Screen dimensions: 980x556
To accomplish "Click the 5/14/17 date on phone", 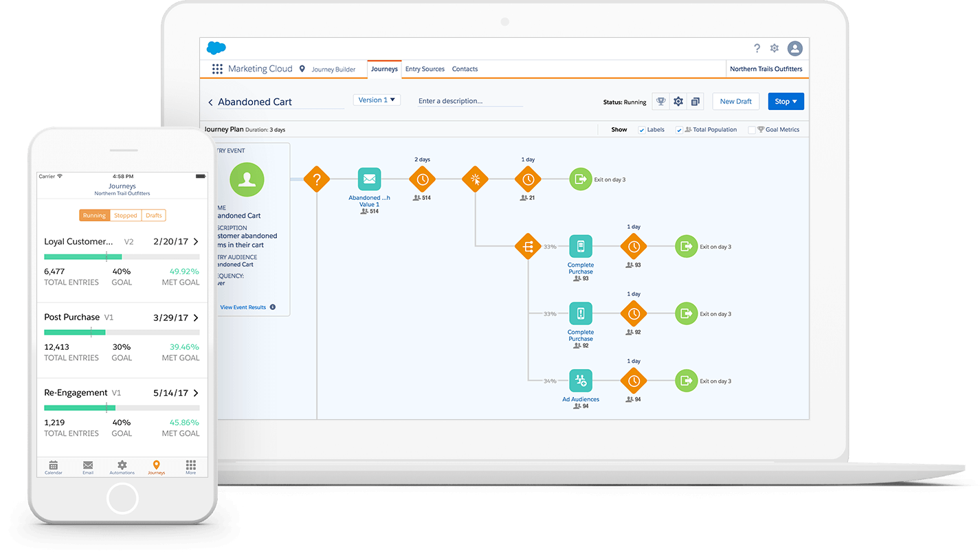I will tap(170, 393).
